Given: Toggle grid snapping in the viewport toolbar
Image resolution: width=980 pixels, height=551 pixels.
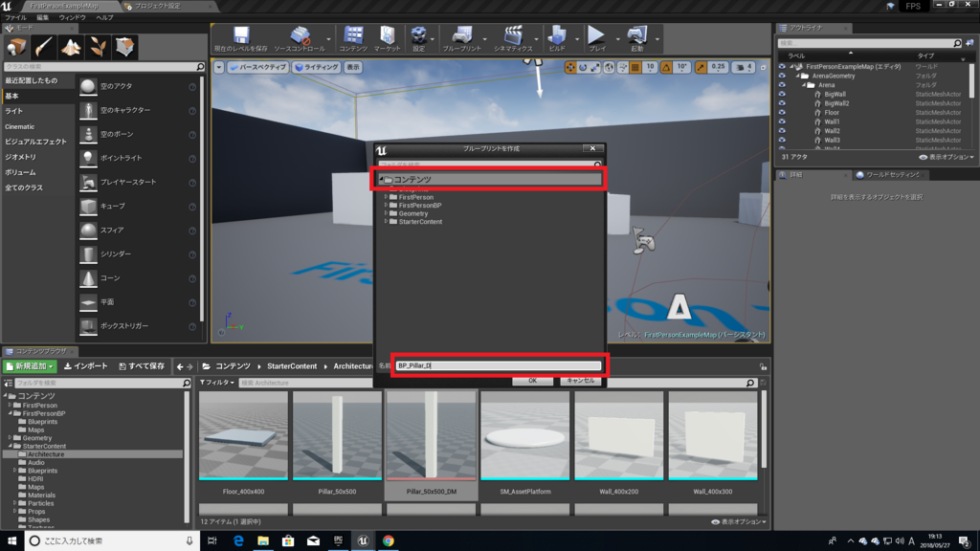Looking at the screenshot, I should click(635, 68).
